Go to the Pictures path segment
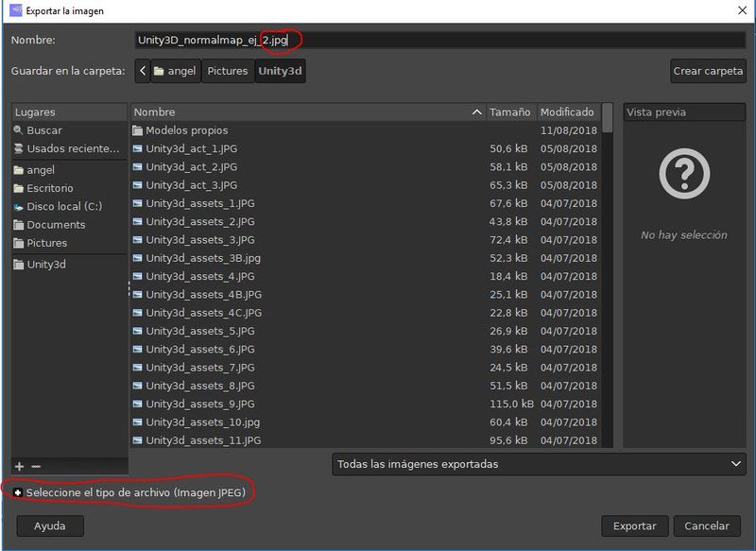The width and height of the screenshot is (756, 551). (x=228, y=71)
